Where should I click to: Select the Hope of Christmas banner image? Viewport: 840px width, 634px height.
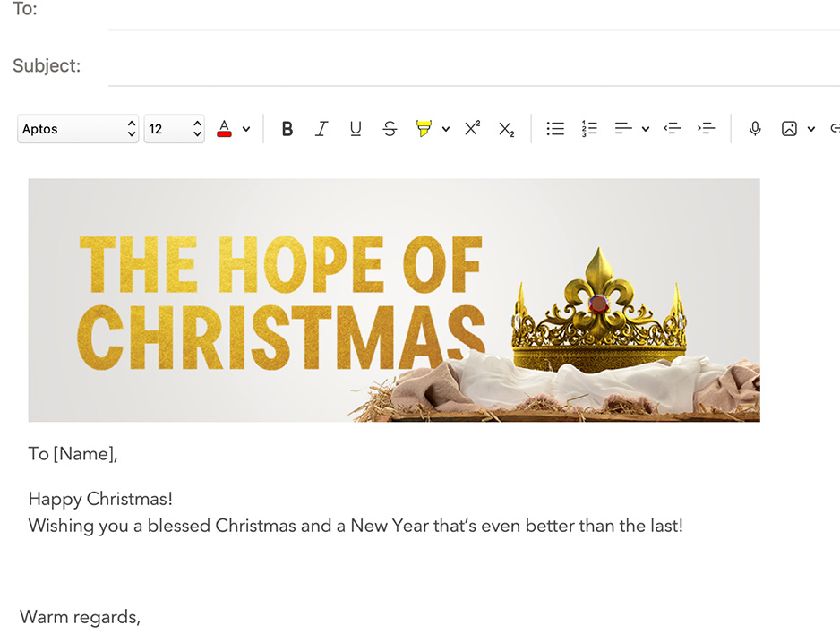pyautogui.click(x=394, y=300)
